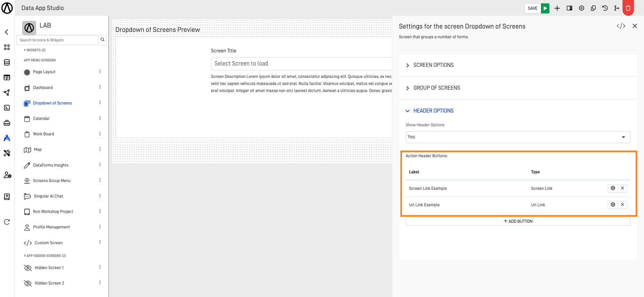This screenshot has height=297, width=644.
Task: Open the toolbox icon in sidebar
Action: pyautogui.click(x=7, y=123)
